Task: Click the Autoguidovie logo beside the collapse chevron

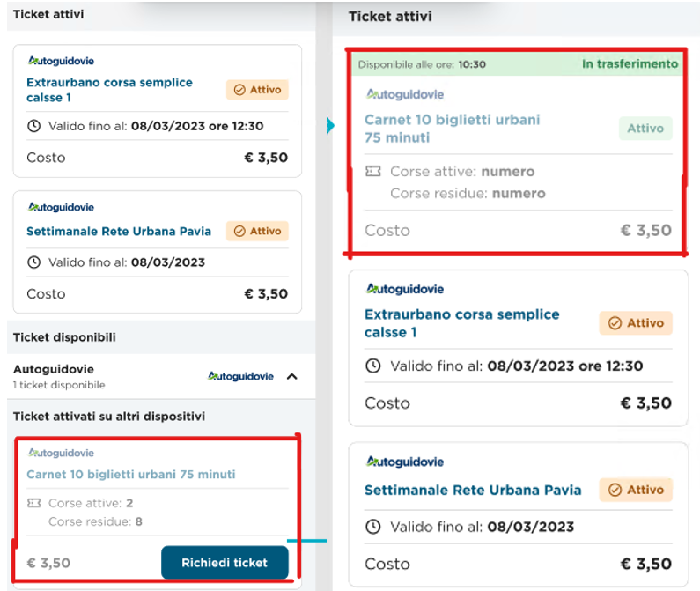Action: point(240,377)
